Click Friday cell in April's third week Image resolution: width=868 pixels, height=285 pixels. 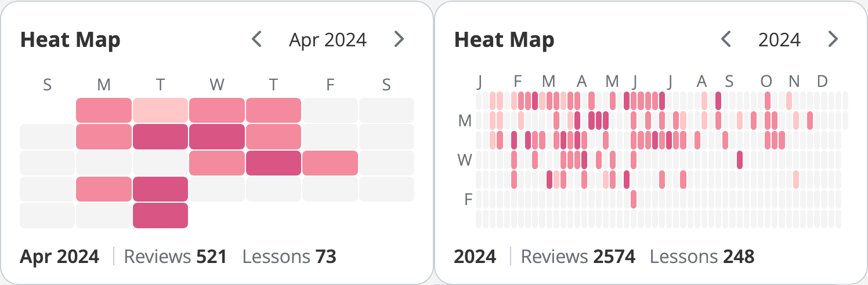(330, 163)
